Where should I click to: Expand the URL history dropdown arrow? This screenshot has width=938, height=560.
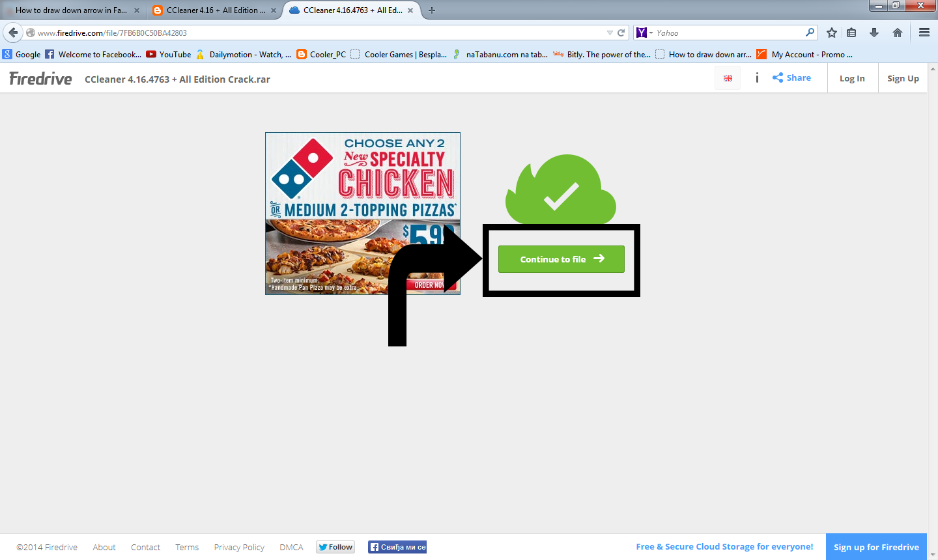tap(610, 33)
